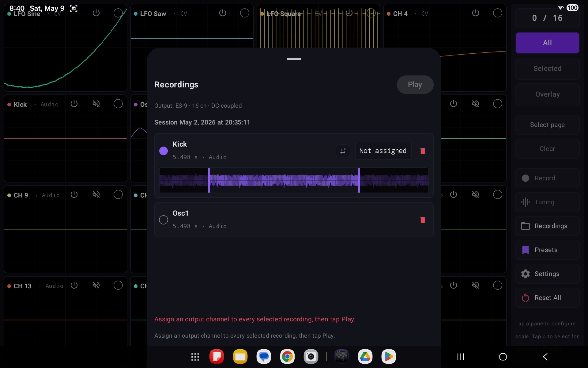The height and width of the screenshot is (368, 588).
Task: Select the Osc1 recording radio
Action: (164, 220)
